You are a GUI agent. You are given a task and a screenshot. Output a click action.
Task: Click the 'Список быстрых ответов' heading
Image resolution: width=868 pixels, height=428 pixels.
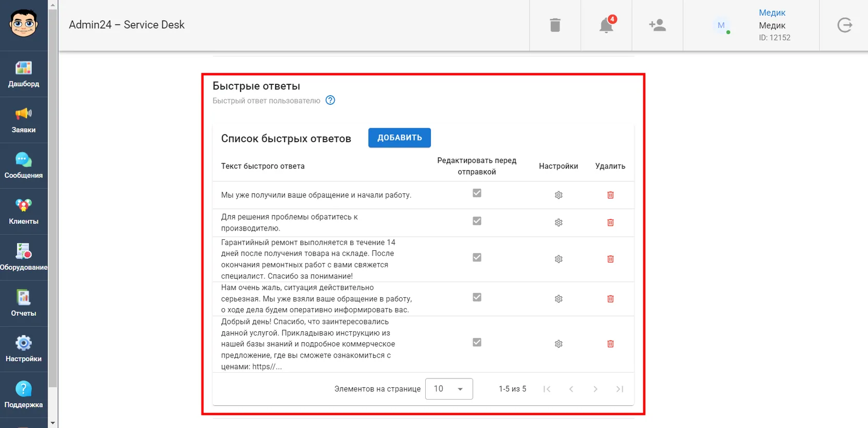(x=286, y=139)
